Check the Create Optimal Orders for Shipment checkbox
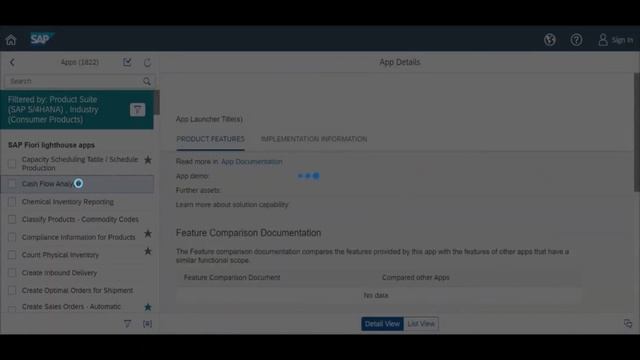Viewport: 640px width, 360px height. click(x=12, y=291)
